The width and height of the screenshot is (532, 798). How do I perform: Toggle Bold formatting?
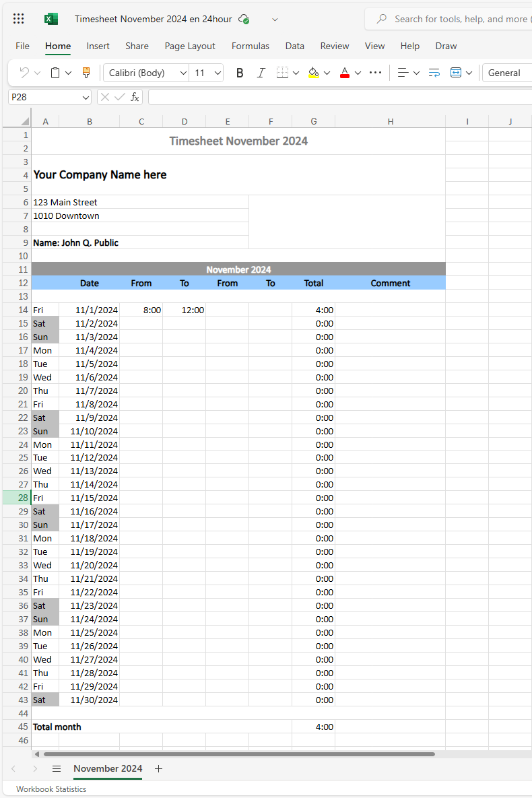240,73
